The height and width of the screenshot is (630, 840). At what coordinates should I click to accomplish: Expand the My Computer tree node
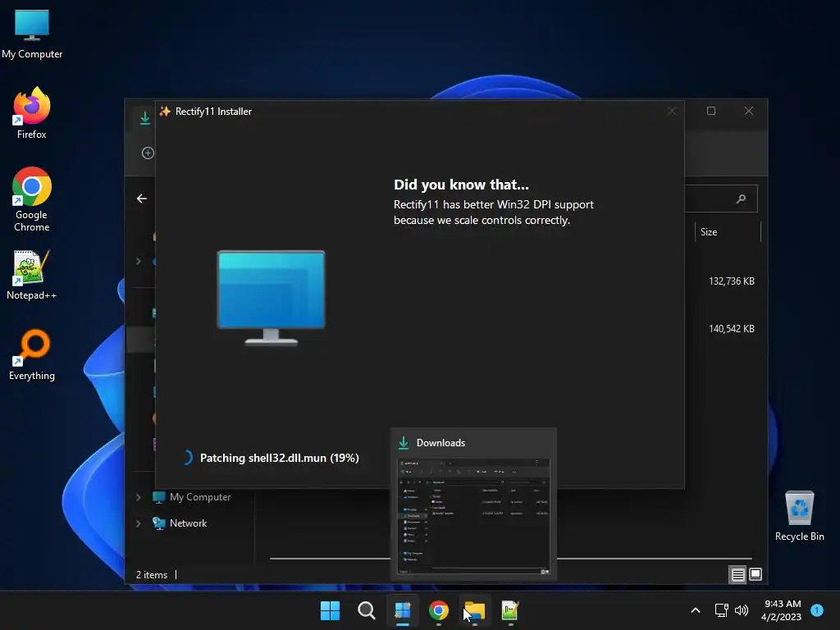coord(138,497)
